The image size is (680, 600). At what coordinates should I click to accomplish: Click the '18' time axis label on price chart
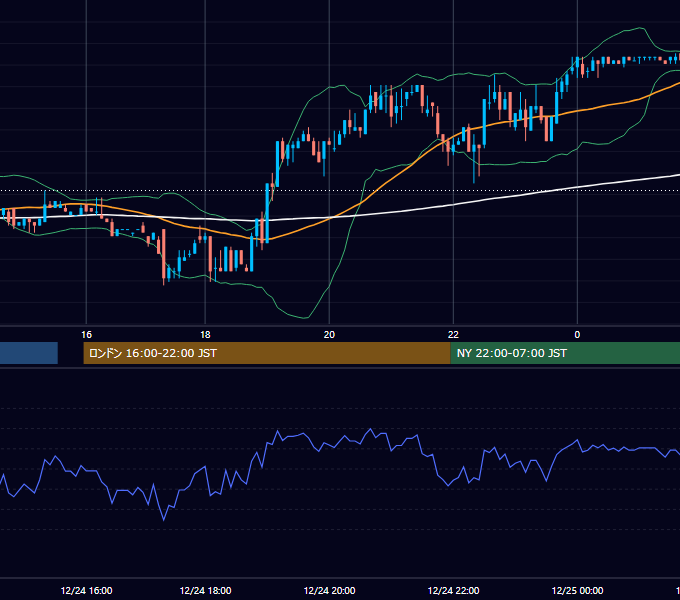[x=205, y=335]
